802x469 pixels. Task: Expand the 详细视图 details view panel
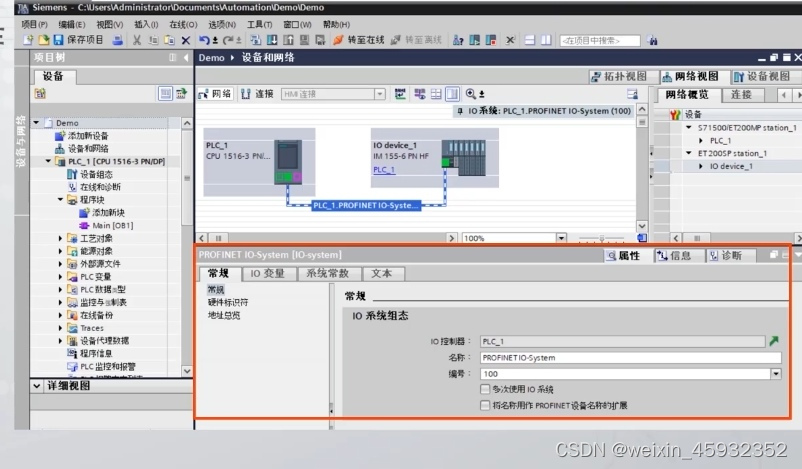(x=37, y=386)
